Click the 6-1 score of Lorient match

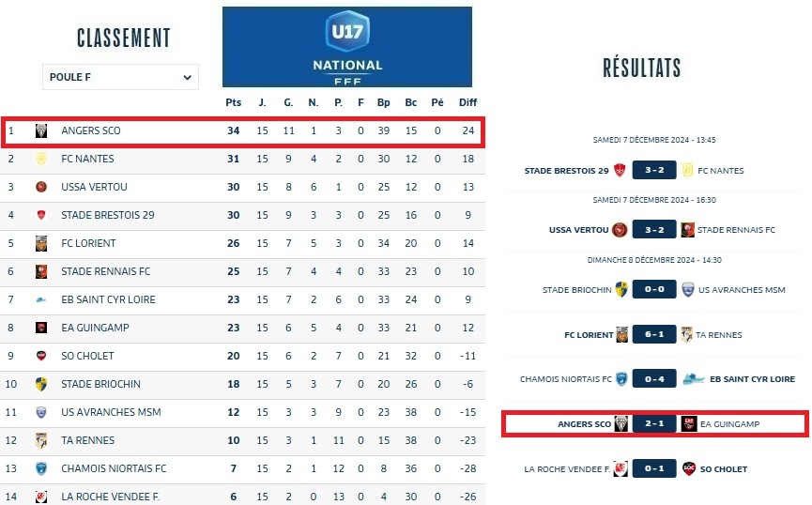654,335
